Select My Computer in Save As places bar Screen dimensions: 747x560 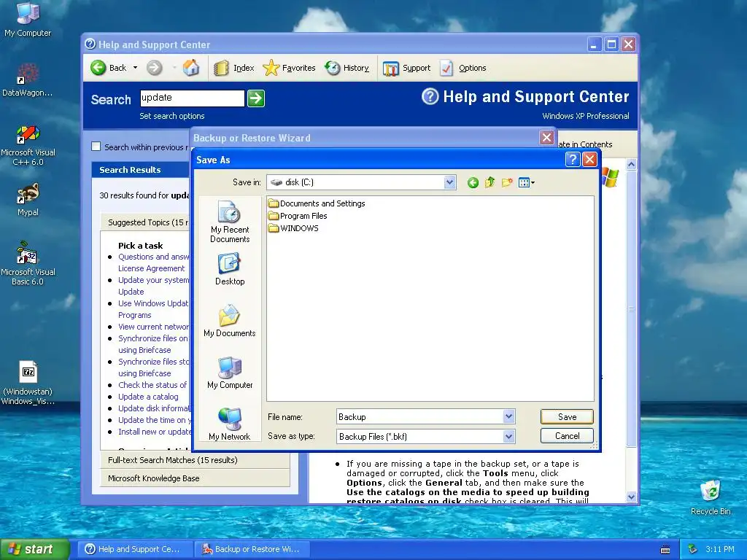[x=230, y=373]
